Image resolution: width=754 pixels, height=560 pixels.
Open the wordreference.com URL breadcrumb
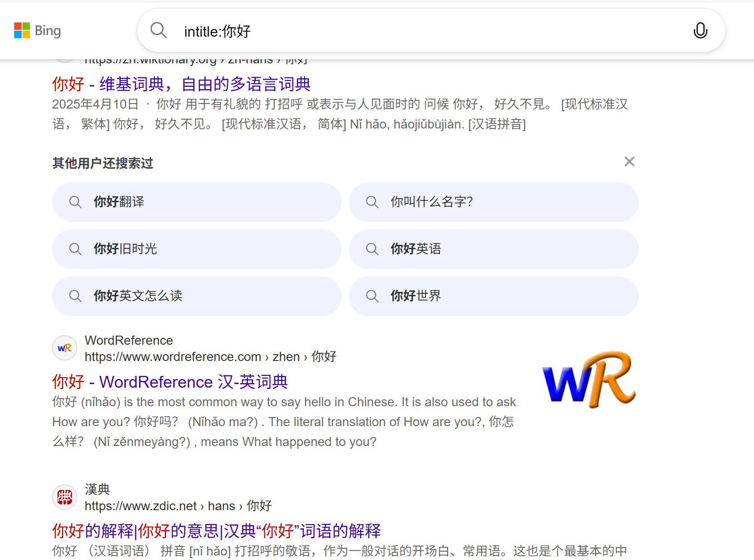210,356
